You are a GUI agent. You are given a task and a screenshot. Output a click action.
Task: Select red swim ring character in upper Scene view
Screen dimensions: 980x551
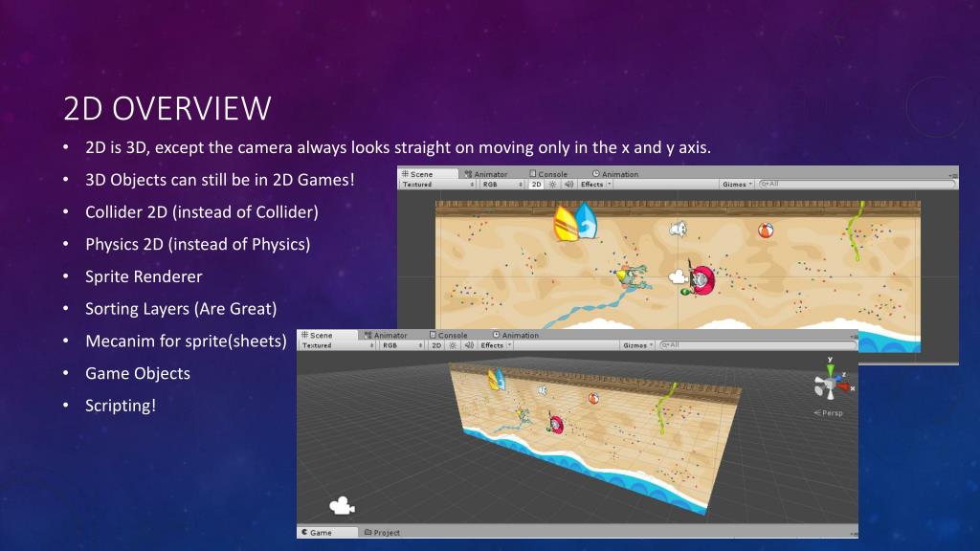702,280
